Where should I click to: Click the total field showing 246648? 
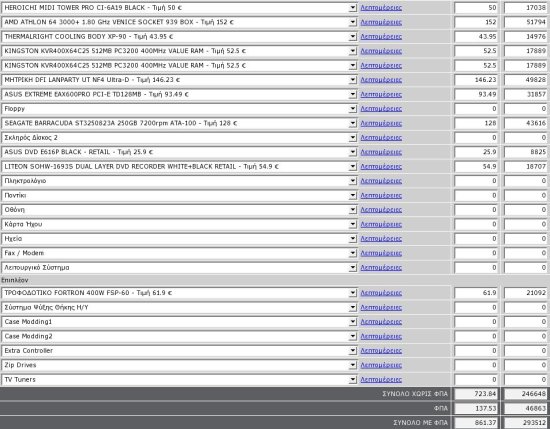(x=526, y=394)
